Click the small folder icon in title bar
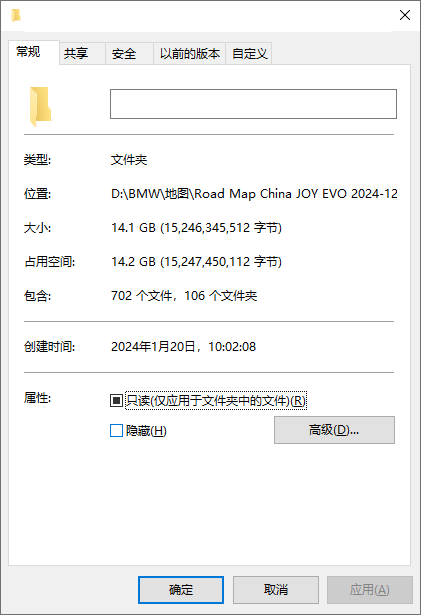421x615 pixels. tap(16, 16)
